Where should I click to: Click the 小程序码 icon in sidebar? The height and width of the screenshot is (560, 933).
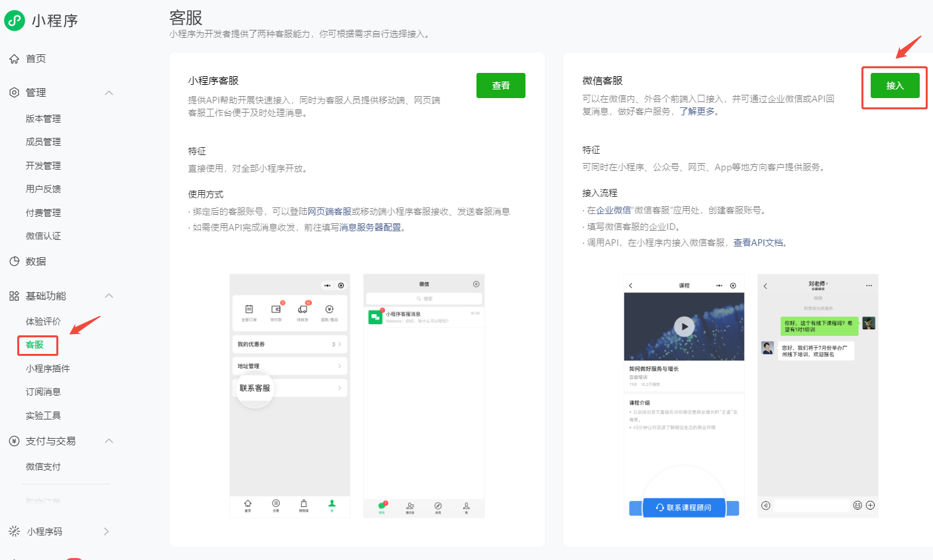pos(14,532)
